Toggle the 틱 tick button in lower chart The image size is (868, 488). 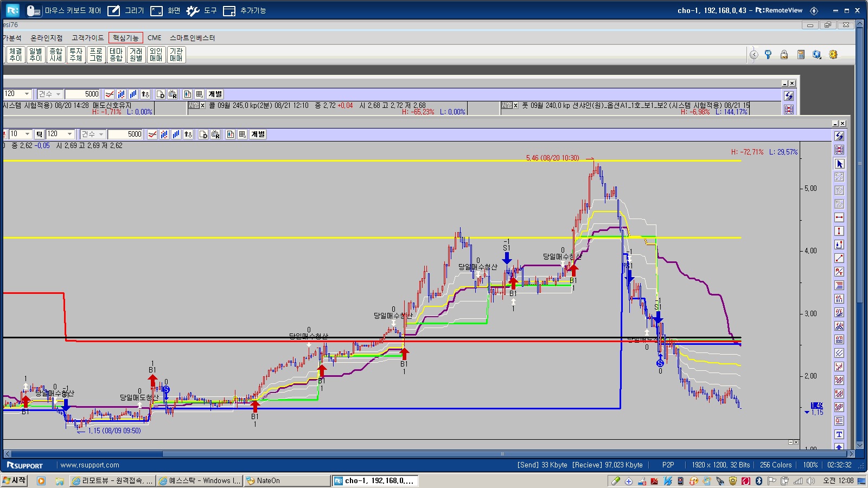[x=39, y=134]
